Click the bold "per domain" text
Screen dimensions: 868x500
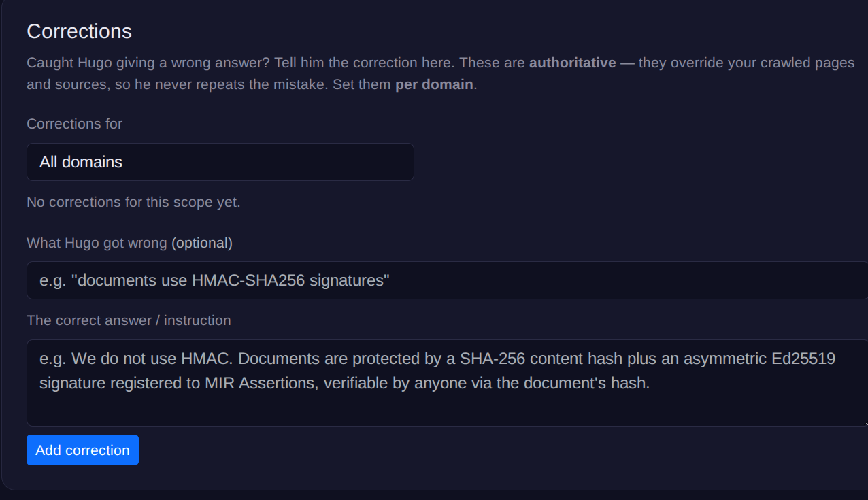point(434,86)
